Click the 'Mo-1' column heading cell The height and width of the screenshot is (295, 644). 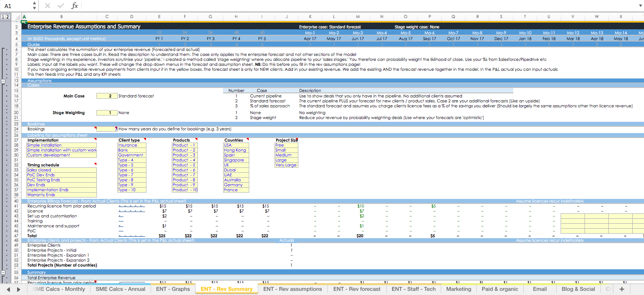(x=310, y=33)
